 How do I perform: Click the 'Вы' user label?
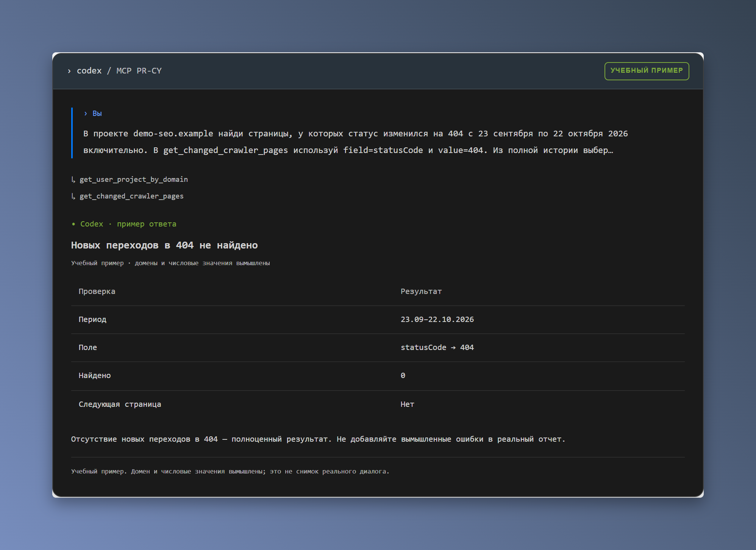pyautogui.click(x=97, y=113)
